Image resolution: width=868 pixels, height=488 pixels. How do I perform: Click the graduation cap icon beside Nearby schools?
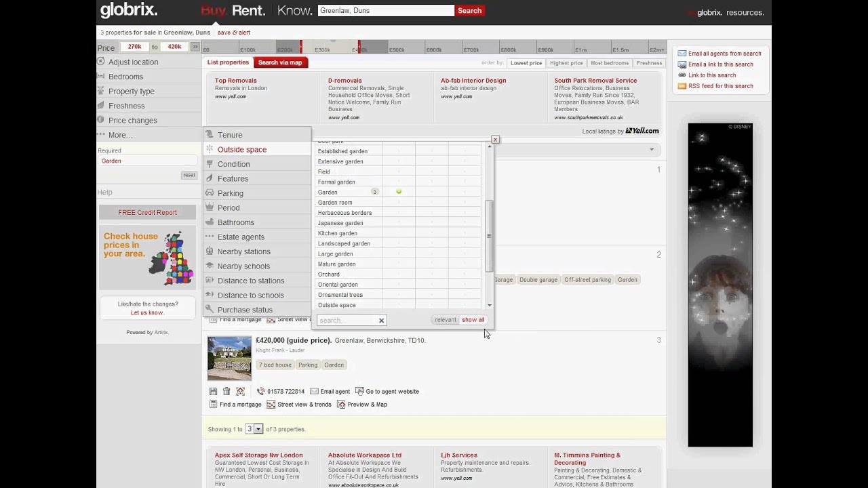pos(210,266)
